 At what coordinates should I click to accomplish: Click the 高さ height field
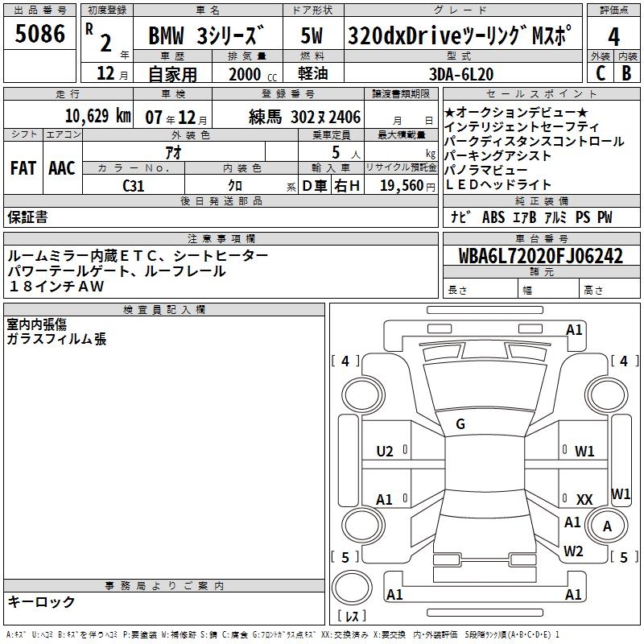tap(610, 290)
